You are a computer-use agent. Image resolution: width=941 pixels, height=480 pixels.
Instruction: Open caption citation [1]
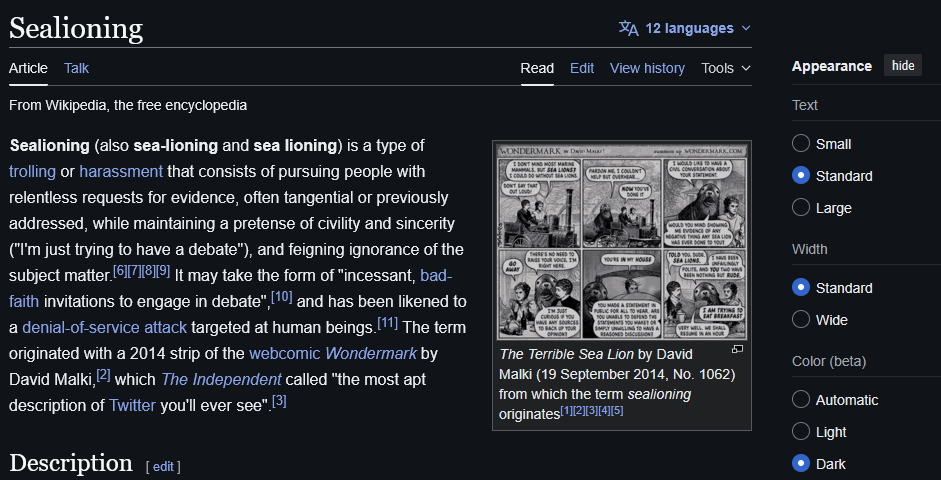pos(566,411)
